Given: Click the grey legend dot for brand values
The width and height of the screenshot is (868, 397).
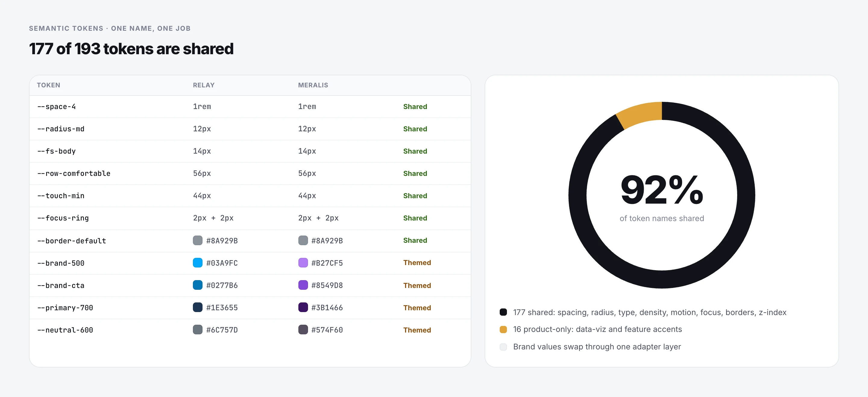Looking at the screenshot, I should coord(503,347).
